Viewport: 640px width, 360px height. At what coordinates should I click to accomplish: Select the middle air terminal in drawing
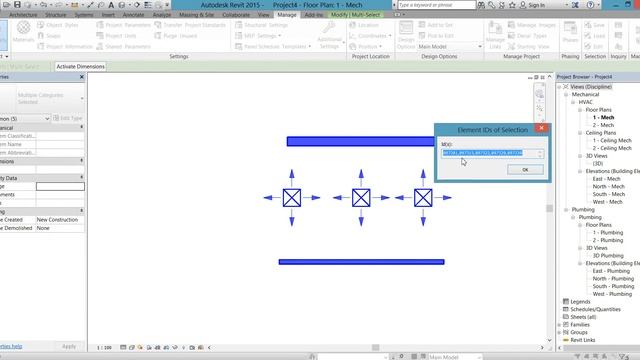click(x=361, y=198)
